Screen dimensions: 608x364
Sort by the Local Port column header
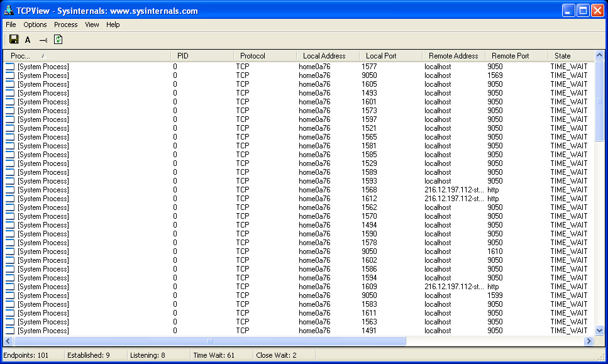point(390,56)
